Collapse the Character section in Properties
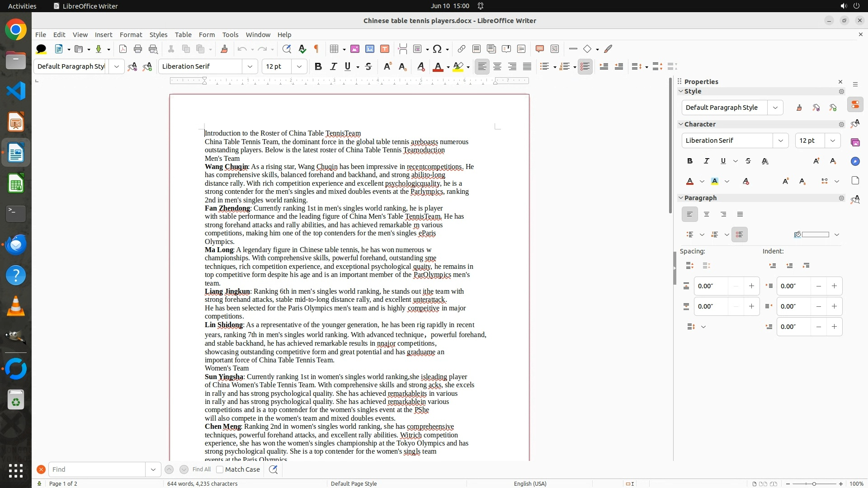This screenshot has height=488, width=868. click(681, 124)
